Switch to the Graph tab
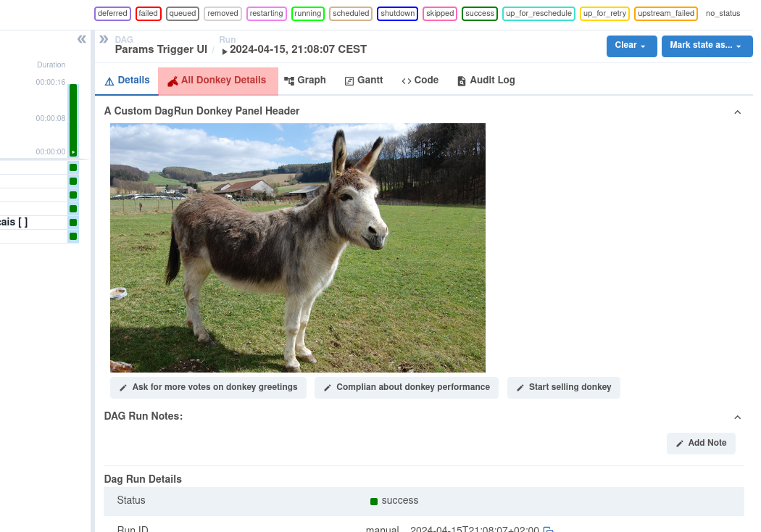 (305, 80)
